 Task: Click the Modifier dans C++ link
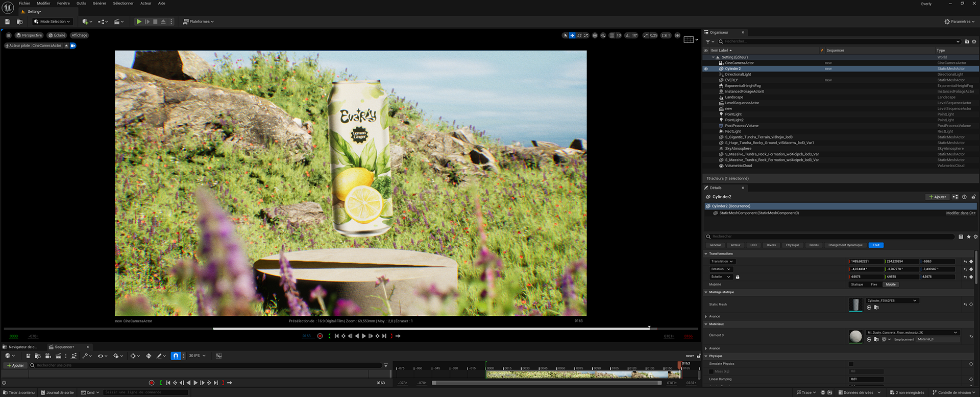pyautogui.click(x=961, y=213)
